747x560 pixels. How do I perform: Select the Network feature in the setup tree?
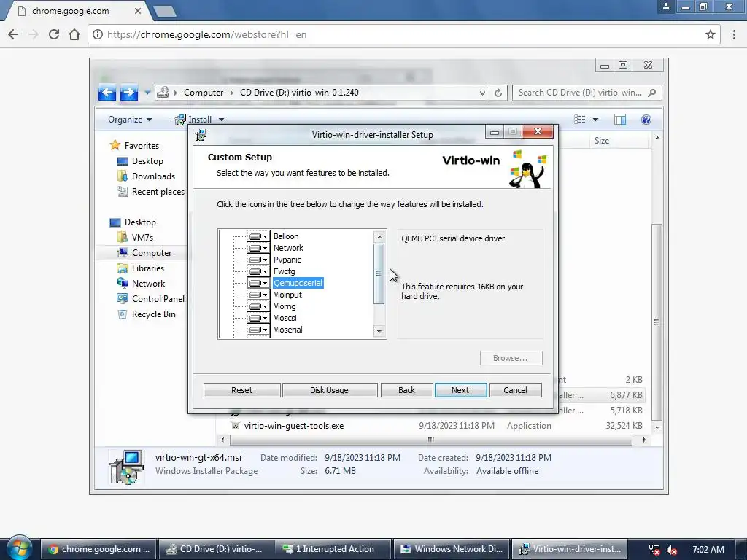288,248
